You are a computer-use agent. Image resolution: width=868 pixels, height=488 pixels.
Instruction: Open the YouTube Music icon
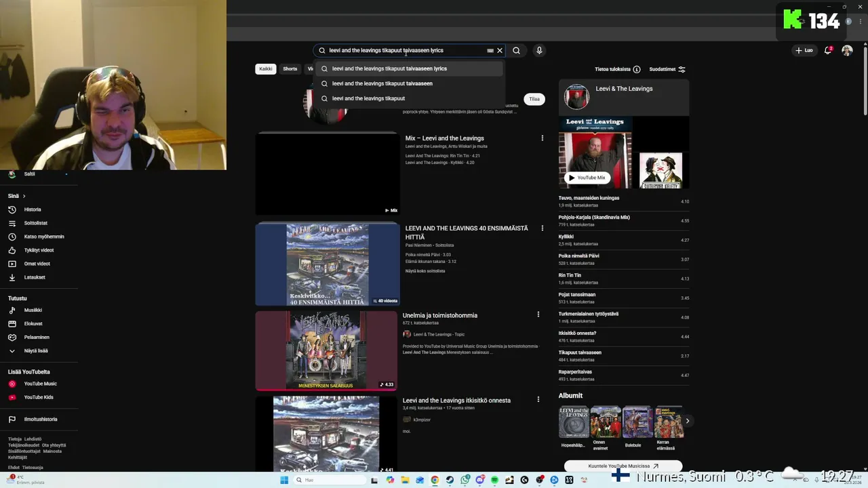(x=12, y=384)
